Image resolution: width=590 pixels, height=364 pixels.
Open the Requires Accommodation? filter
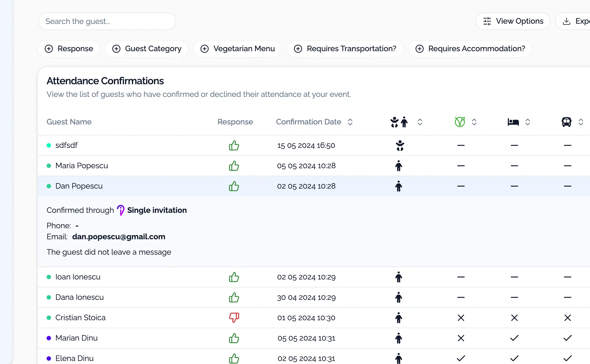470,49
